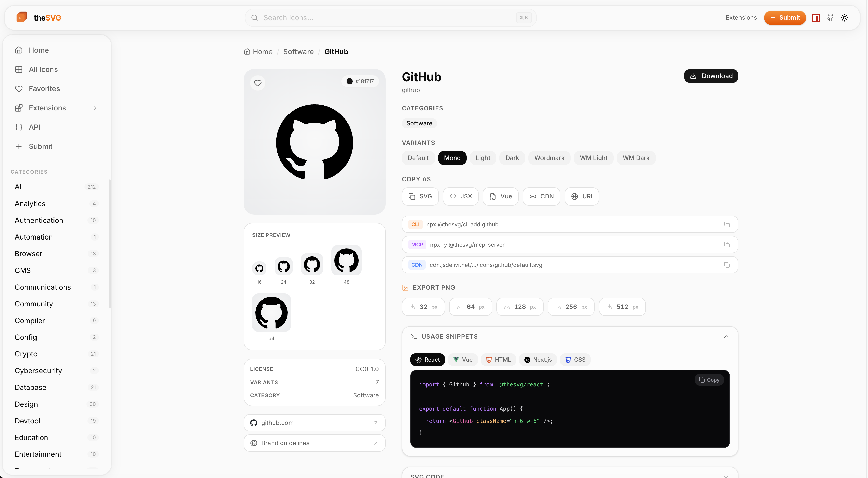
Task: Click the heart favorite icon on preview
Action: 258,83
